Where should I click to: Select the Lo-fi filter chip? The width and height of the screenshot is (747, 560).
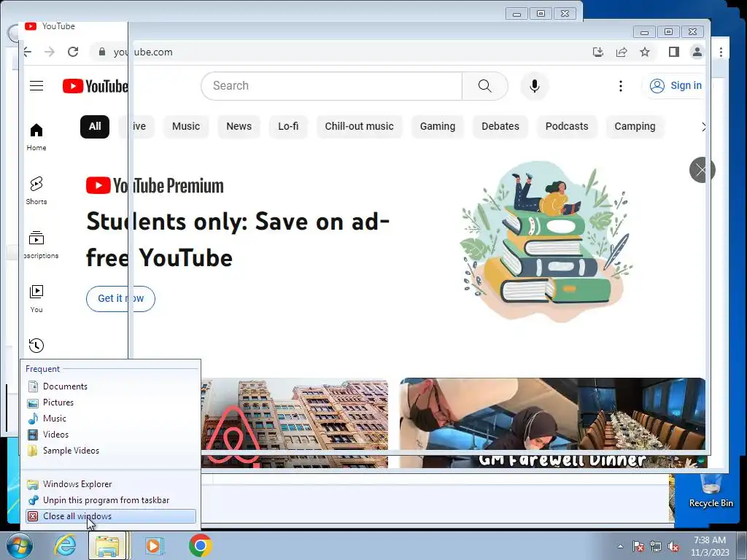pos(288,127)
